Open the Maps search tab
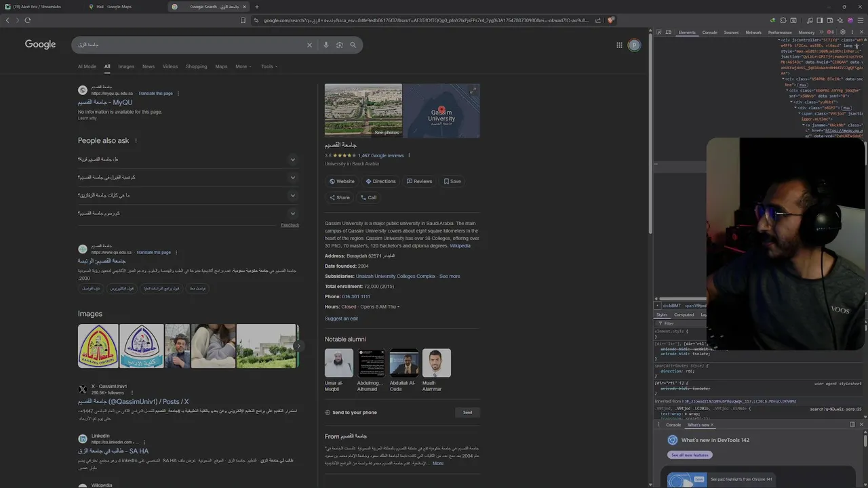Screen dimensions: 868x488 click(221, 66)
